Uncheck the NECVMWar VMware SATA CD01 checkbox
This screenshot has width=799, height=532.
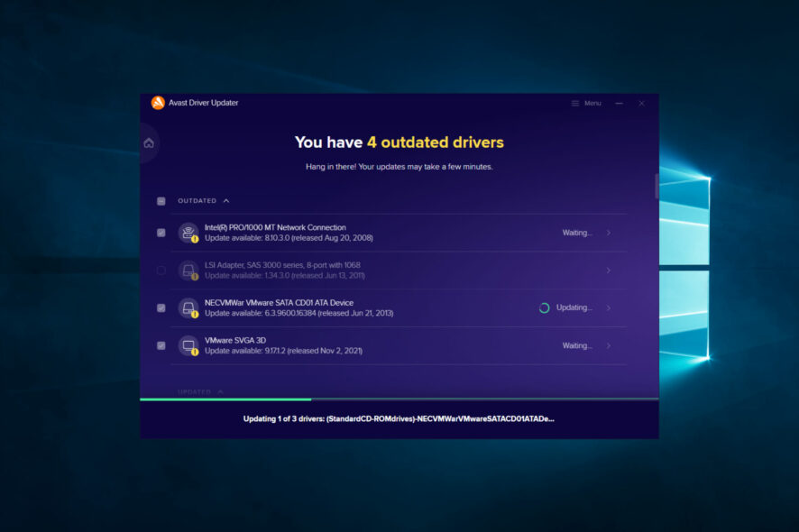[161, 307]
